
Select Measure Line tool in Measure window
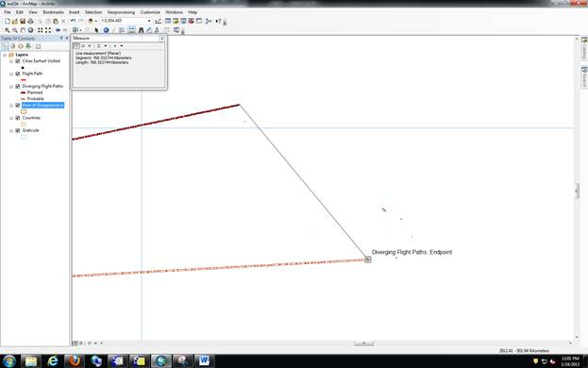(x=76, y=45)
